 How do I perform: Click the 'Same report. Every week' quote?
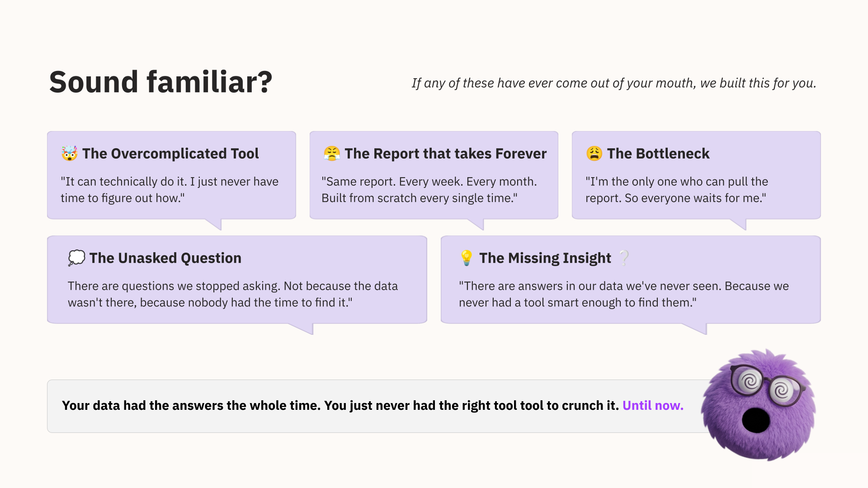(429, 190)
